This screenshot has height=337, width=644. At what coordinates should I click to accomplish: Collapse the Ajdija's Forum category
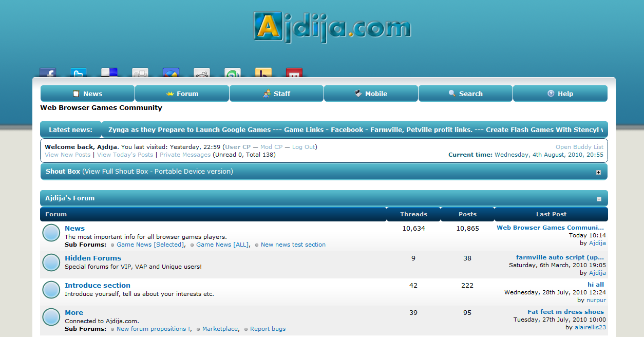599,199
